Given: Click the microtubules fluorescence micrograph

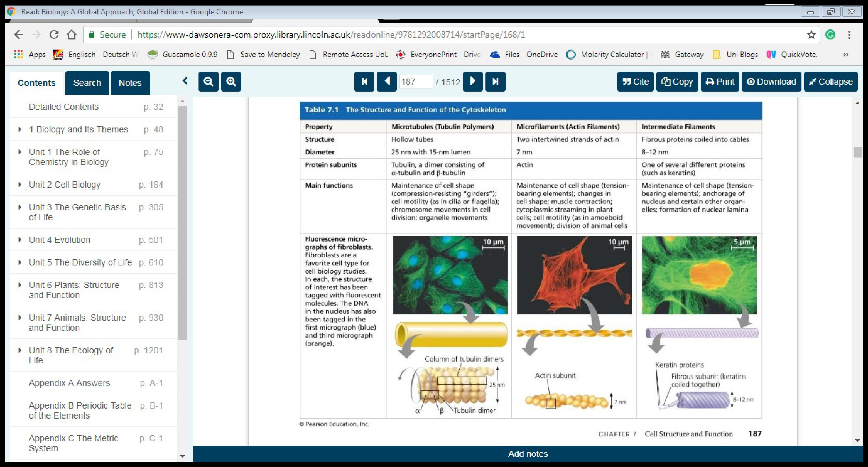Looking at the screenshot, I should pyautogui.click(x=450, y=275).
